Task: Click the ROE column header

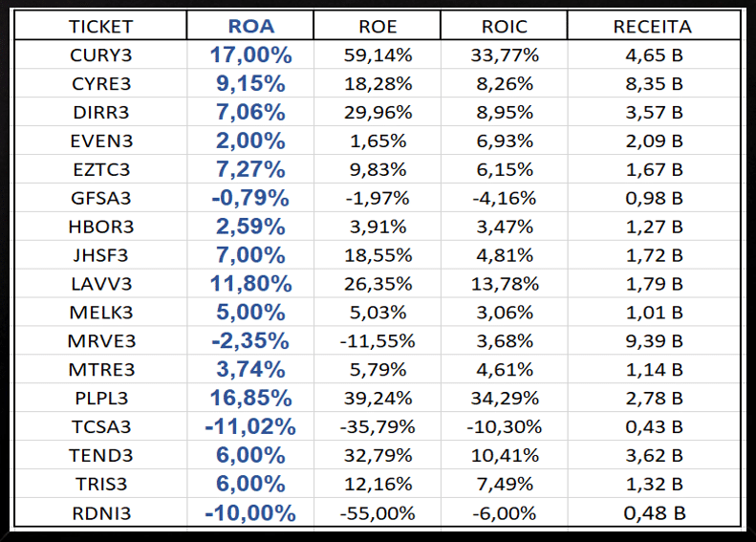Action: [x=378, y=26]
